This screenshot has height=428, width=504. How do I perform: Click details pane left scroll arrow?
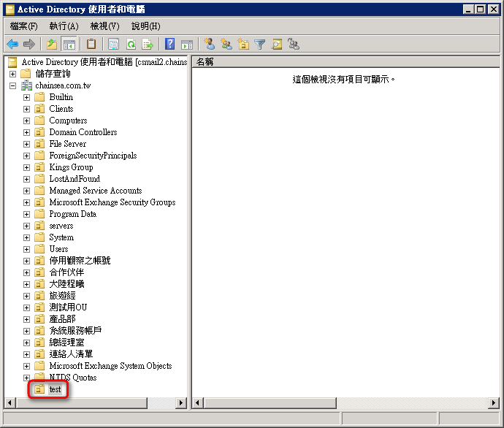pyautogui.click(x=197, y=402)
